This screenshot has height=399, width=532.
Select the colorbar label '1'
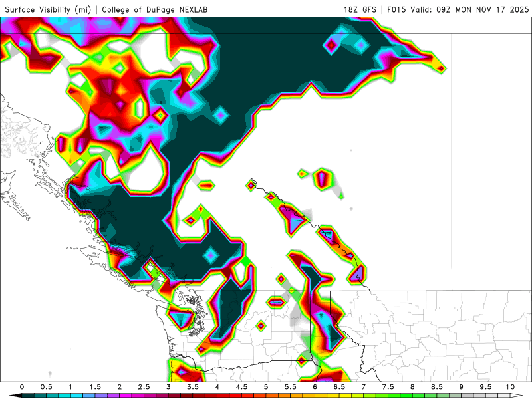70,387
